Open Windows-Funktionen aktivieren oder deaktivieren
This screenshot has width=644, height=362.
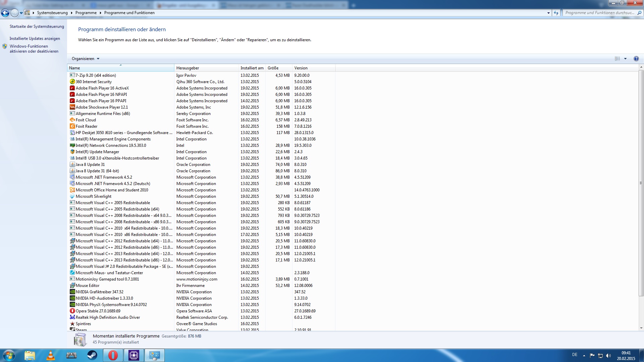click(34, 49)
